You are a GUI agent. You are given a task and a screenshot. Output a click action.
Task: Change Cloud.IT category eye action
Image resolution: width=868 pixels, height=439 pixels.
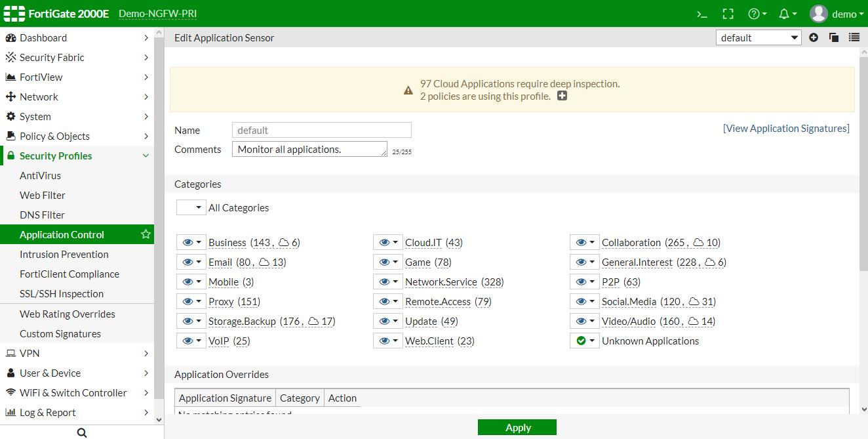388,242
